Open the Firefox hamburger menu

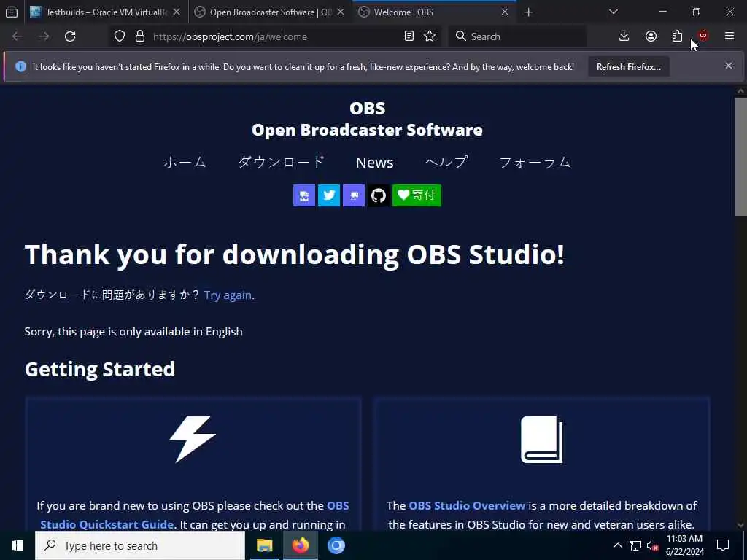[x=729, y=36]
